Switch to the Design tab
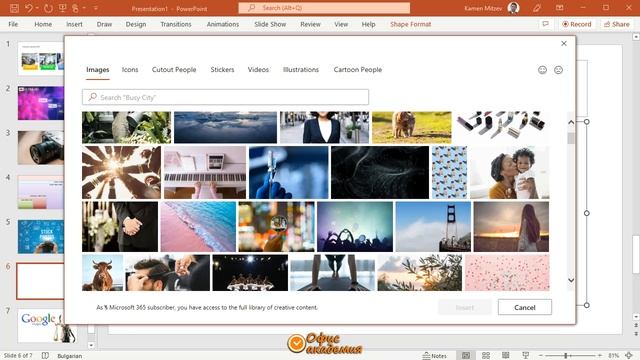 [x=136, y=24]
